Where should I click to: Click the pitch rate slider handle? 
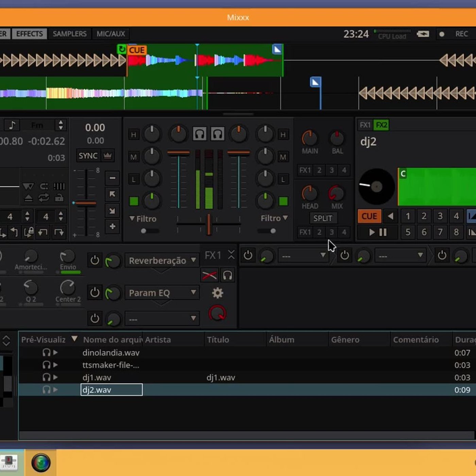click(x=86, y=203)
